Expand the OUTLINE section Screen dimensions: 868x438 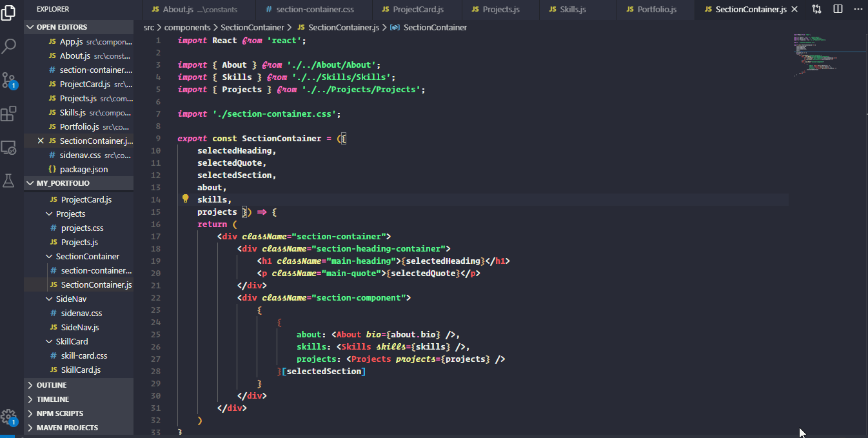click(x=79, y=385)
